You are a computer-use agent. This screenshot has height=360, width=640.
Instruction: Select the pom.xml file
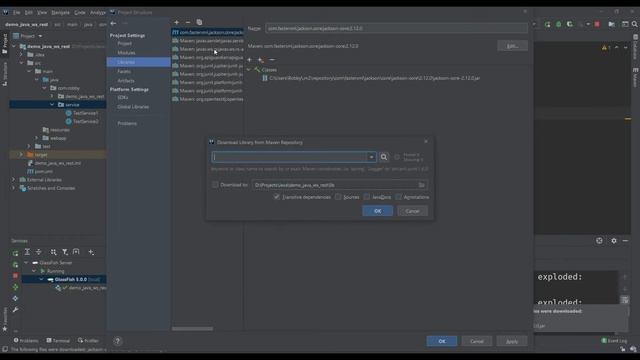point(40,171)
